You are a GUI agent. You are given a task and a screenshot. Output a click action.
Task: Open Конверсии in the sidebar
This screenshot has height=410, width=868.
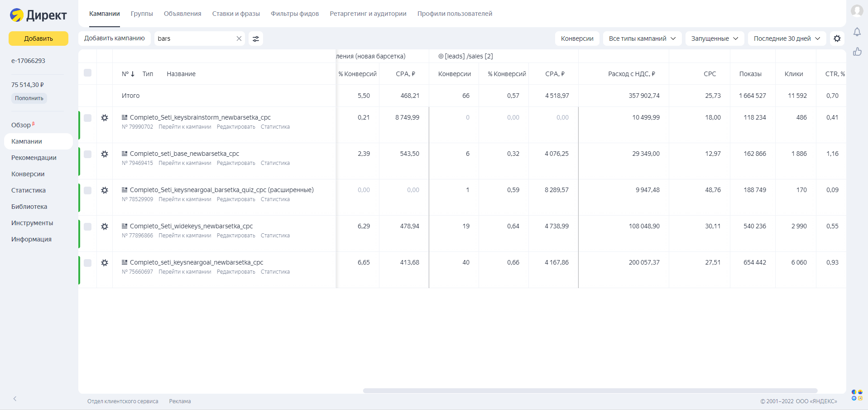tap(28, 174)
